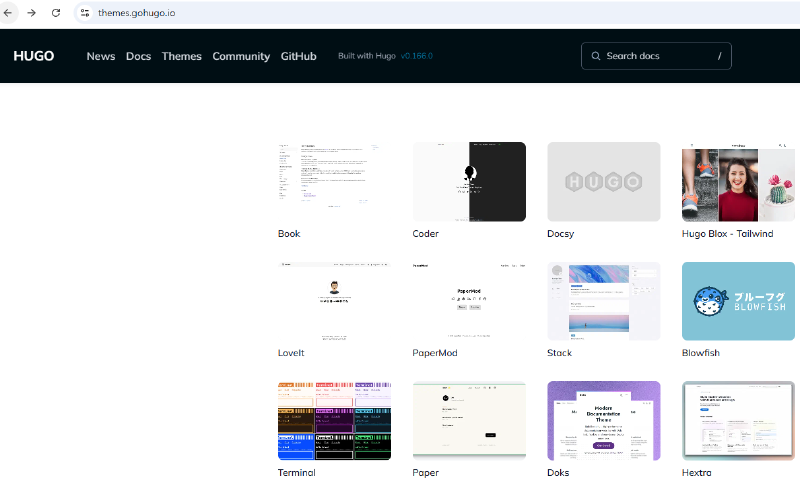
Task: Click the Terminal theme title
Action: (x=296, y=473)
